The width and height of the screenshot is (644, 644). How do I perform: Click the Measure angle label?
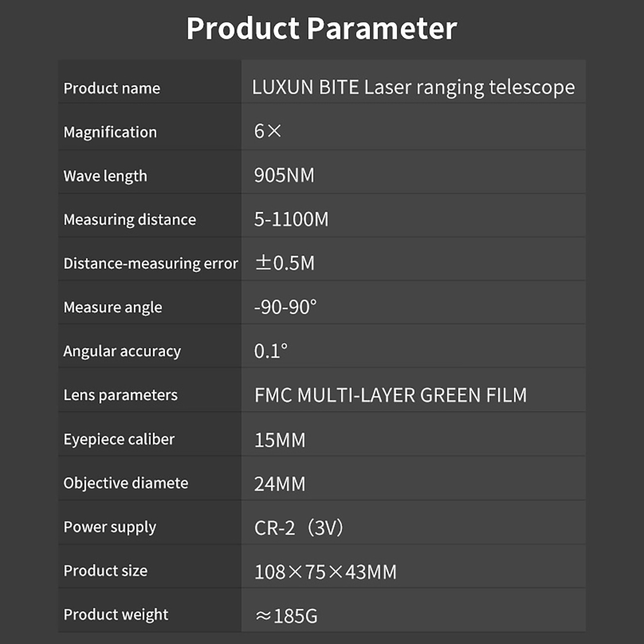(113, 307)
